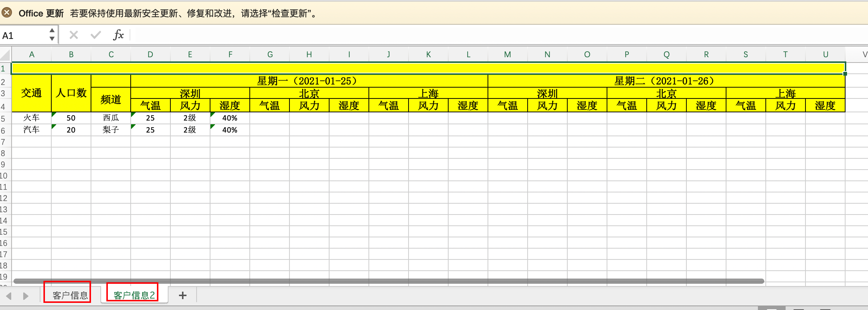The height and width of the screenshot is (310, 868).
Task: Click the 40% cell in the 火车 row
Action: [x=230, y=118]
